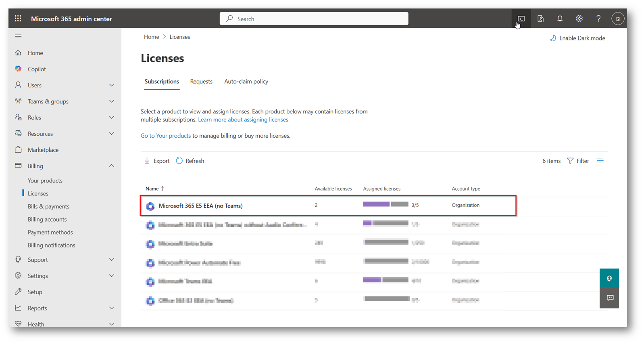
Task: Click the Refresh button
Action: click(190, 161)
